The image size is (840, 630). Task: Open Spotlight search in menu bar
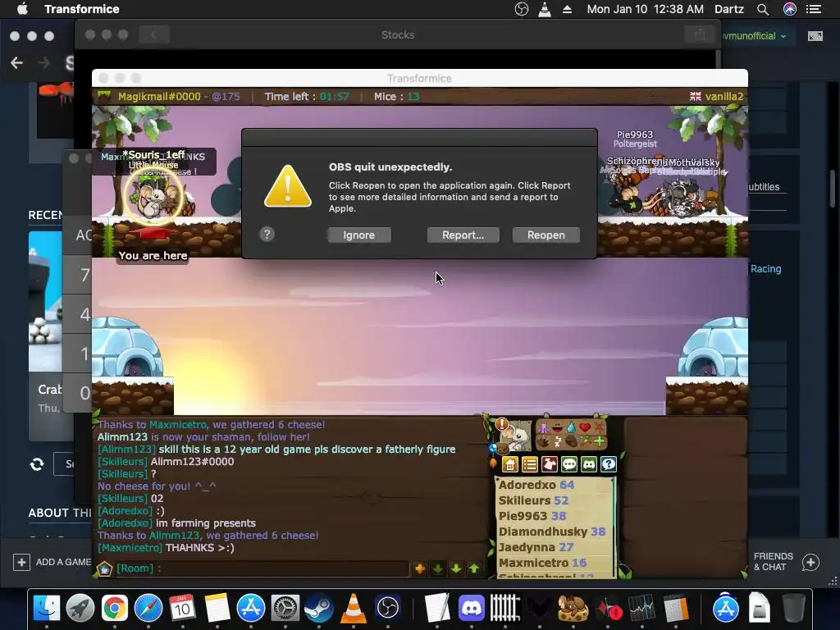coord(763,9)
